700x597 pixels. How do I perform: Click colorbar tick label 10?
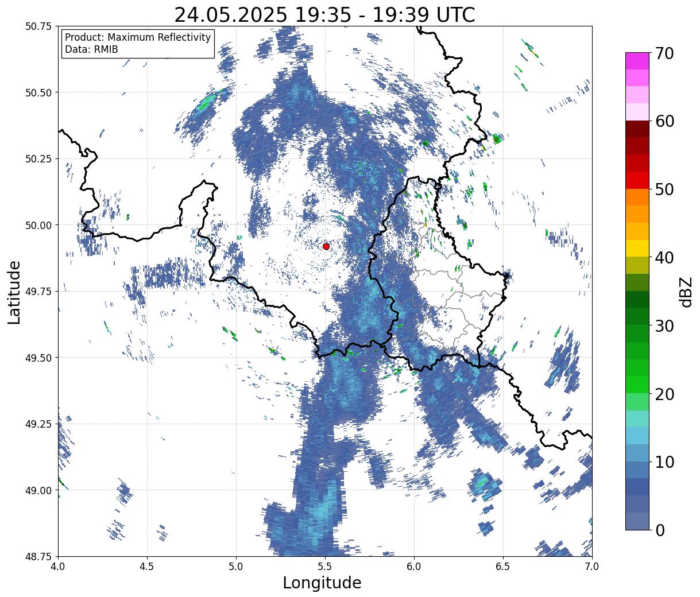[x=664, y=462]
